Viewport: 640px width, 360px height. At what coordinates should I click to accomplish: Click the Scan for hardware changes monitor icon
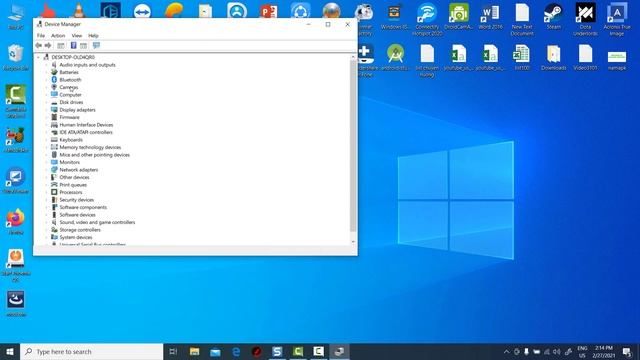point(96,45)
